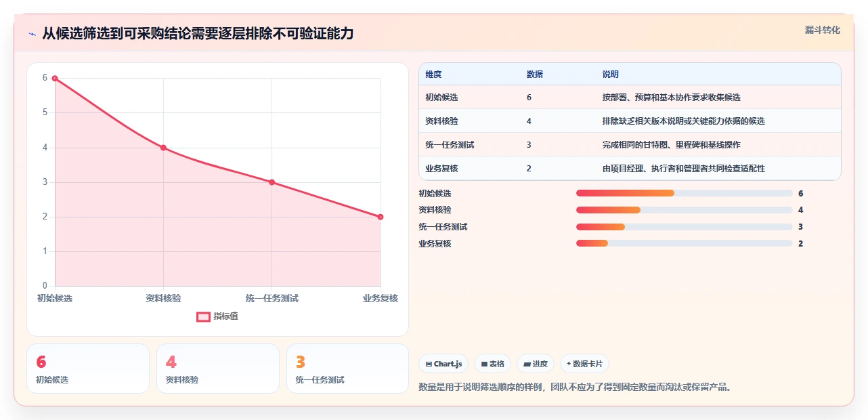Image resolution: width=868 pixels, height=420 pixels.
Task: Click description 按部署、预算和基本协作要求收集候选
Action: (671, 98)
